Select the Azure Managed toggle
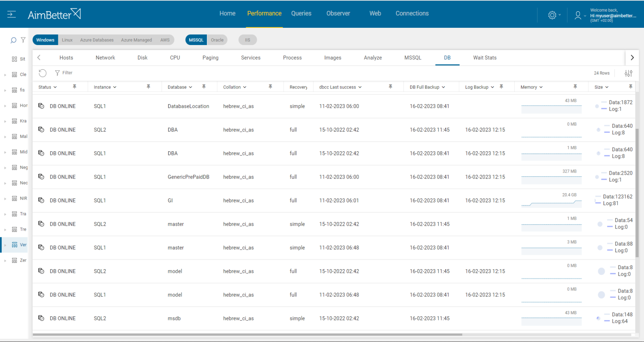644x342 pixels. tap(136, 40)
